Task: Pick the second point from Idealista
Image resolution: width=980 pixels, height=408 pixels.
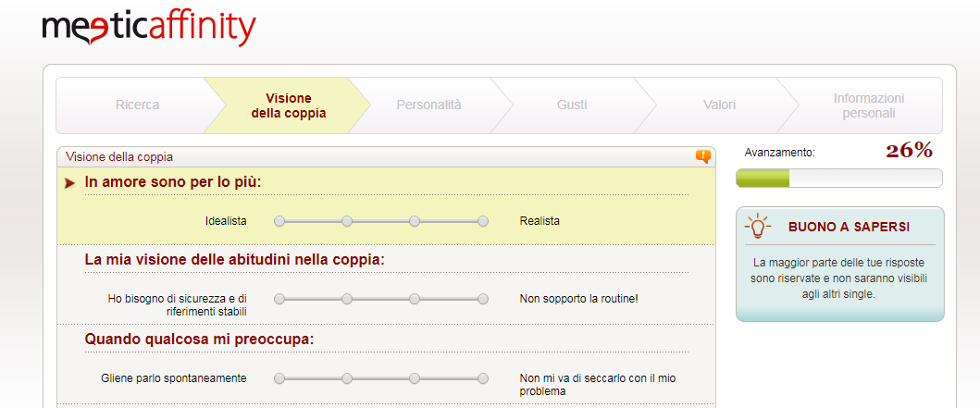Action: coord(347,221)
